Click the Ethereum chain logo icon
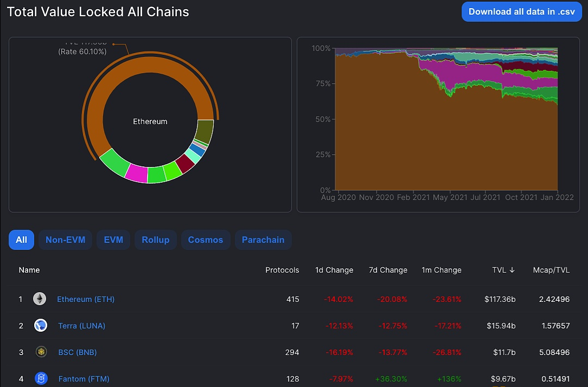Screen dimensions: 588x387 click(x=40, y=299)
